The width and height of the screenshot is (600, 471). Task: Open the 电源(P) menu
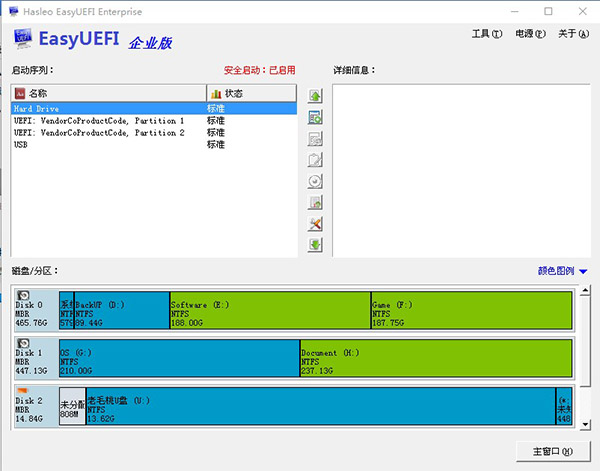click(x=530, y=34)
